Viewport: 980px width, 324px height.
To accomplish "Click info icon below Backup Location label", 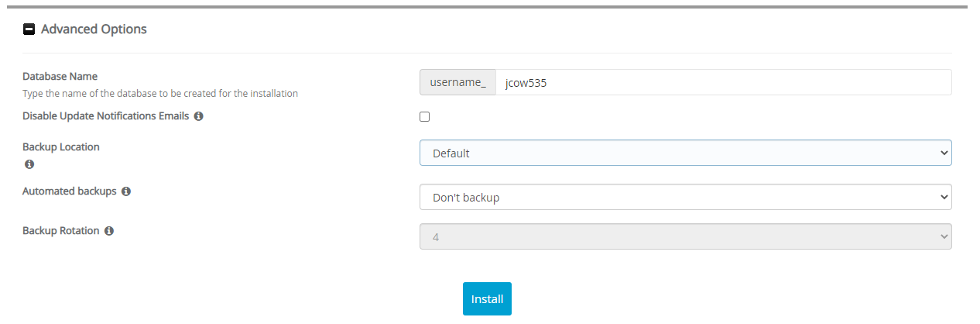I will [29, 164].
